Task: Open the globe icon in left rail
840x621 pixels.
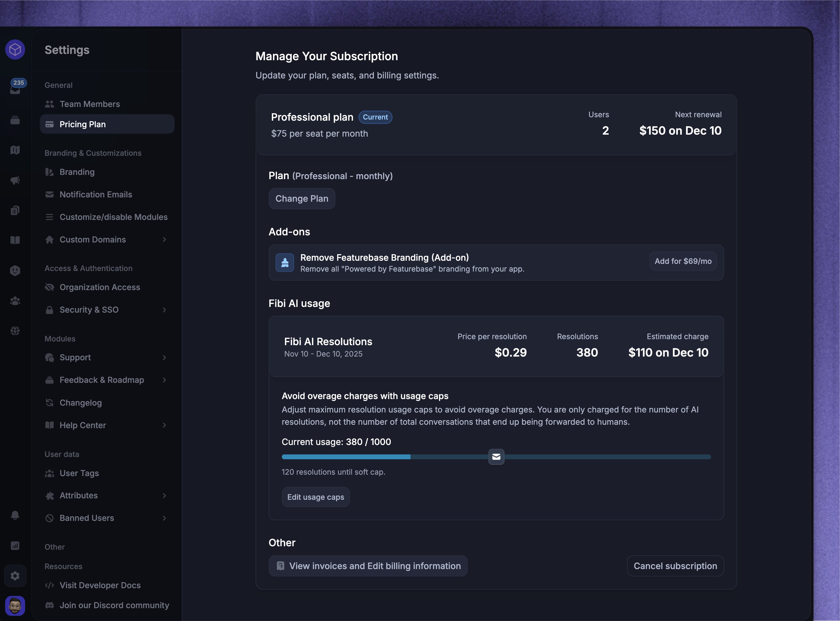Action: 15,331
